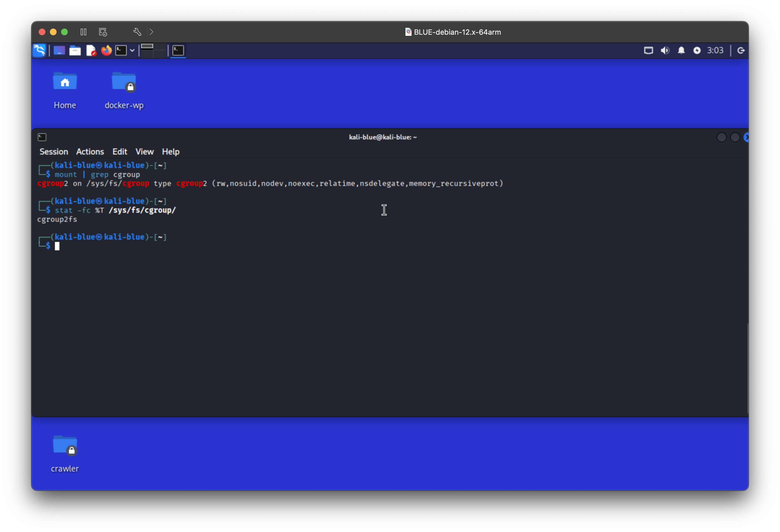Click the power manager tray icon
The image size is (780, 532).
(x=697, y=51)
